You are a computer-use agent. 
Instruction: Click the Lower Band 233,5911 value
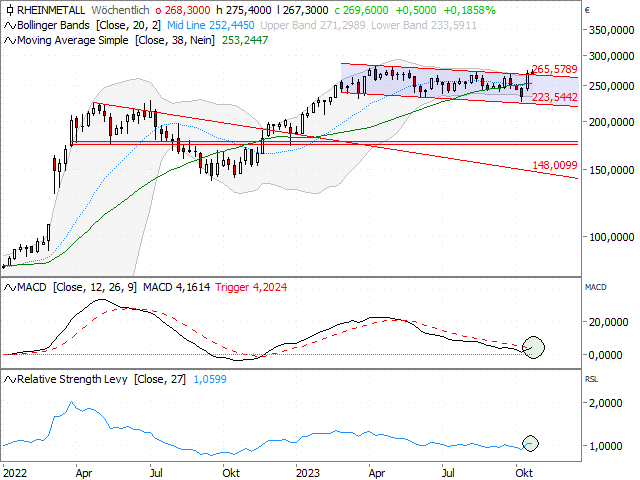(424, 25)
